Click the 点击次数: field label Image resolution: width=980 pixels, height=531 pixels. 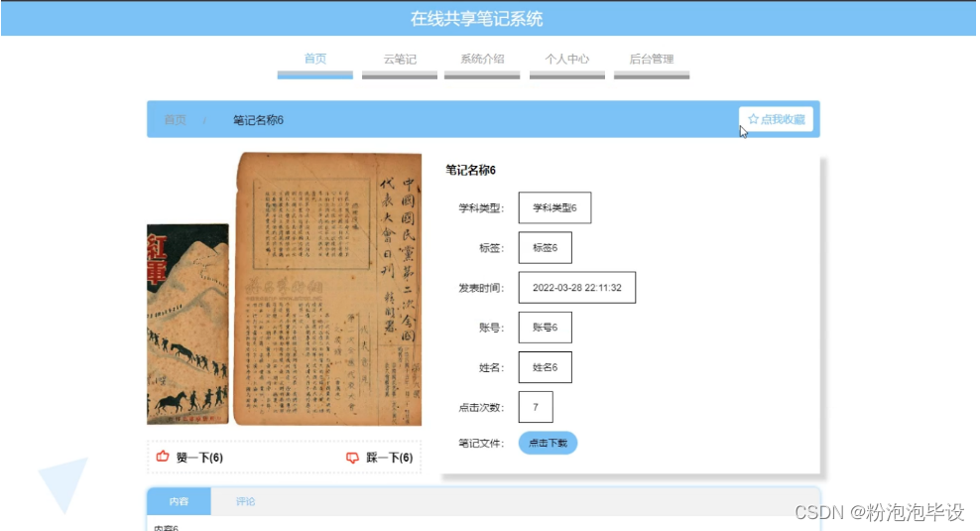point(481,407)
